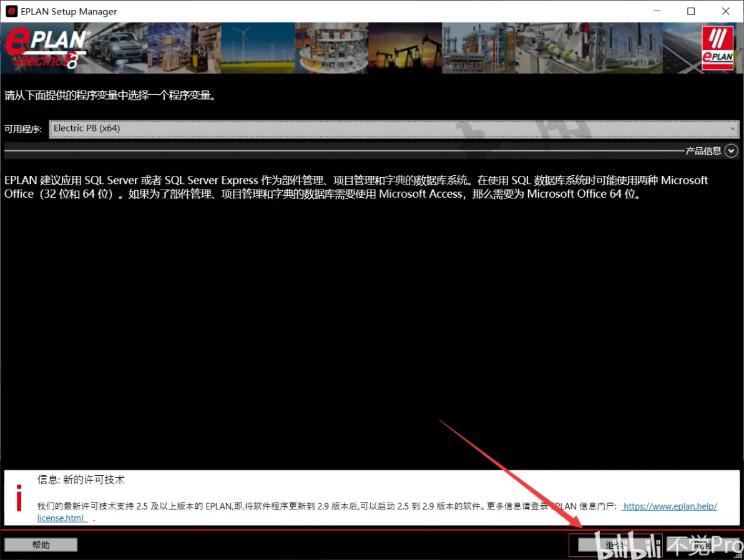Click the 继续 continue button

point(615,545)
